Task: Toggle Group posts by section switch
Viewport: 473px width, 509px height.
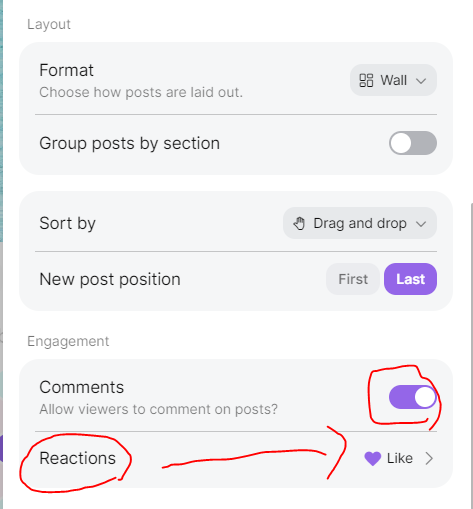Action: [413, 143]
